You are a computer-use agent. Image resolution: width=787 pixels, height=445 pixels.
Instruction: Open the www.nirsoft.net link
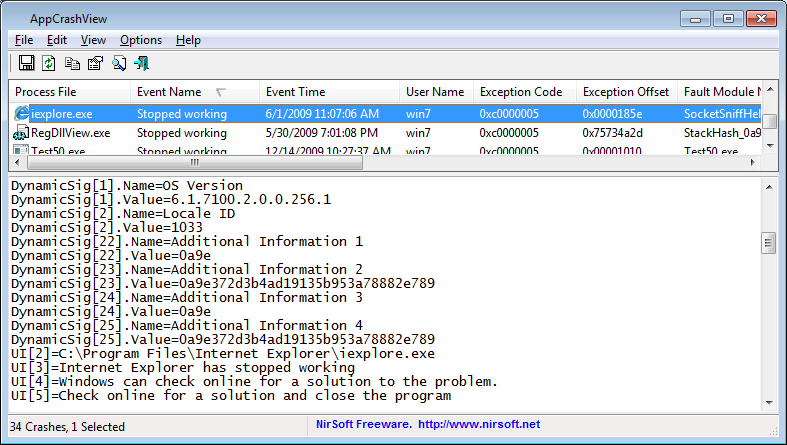[x=479, y=424]
